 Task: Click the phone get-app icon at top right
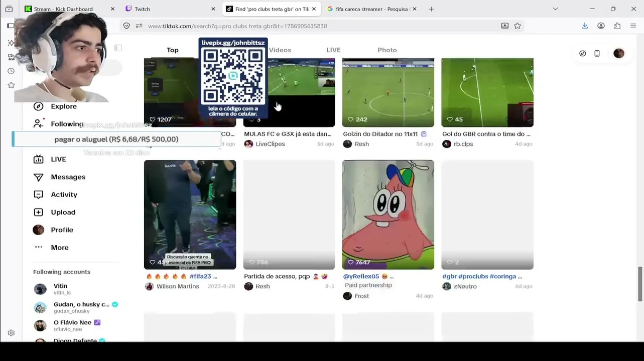click(x=597, y=54)
